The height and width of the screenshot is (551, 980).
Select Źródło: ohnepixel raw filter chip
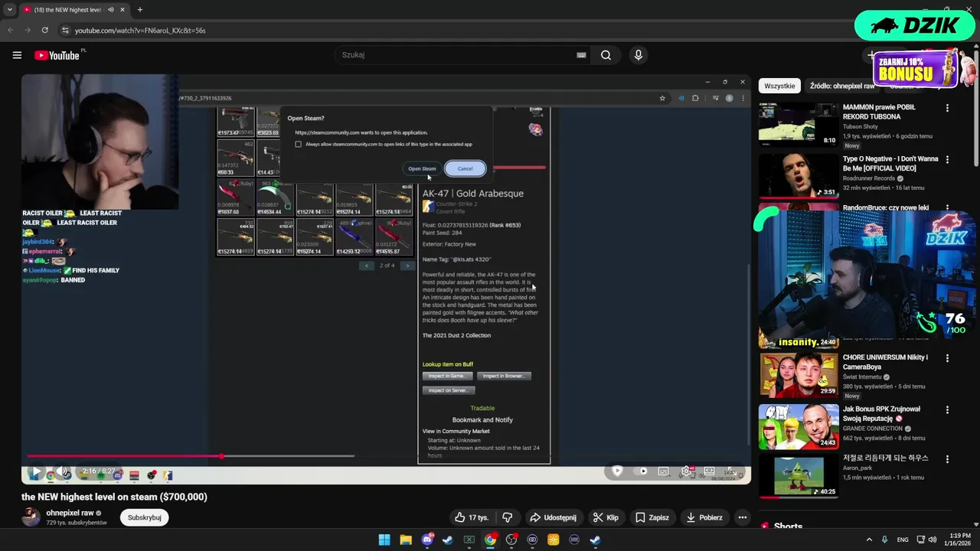842,86
